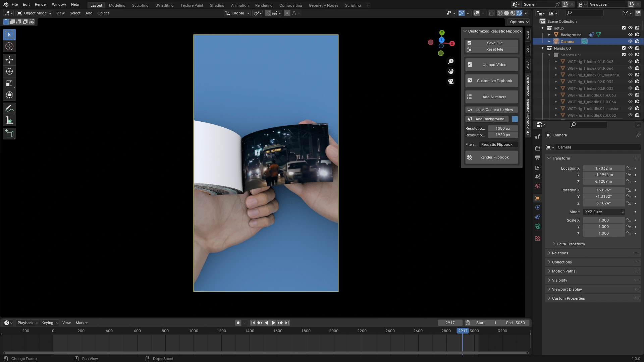Select the Scale tool
The height and width of the screenshot is (362, 644).
pyautogui.click(x=9, y=83)
